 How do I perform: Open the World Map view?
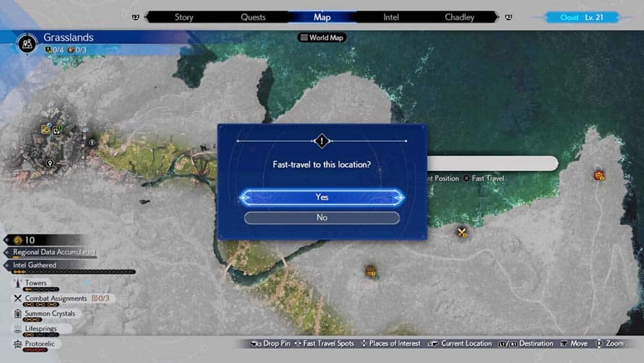tap(322, 37)
